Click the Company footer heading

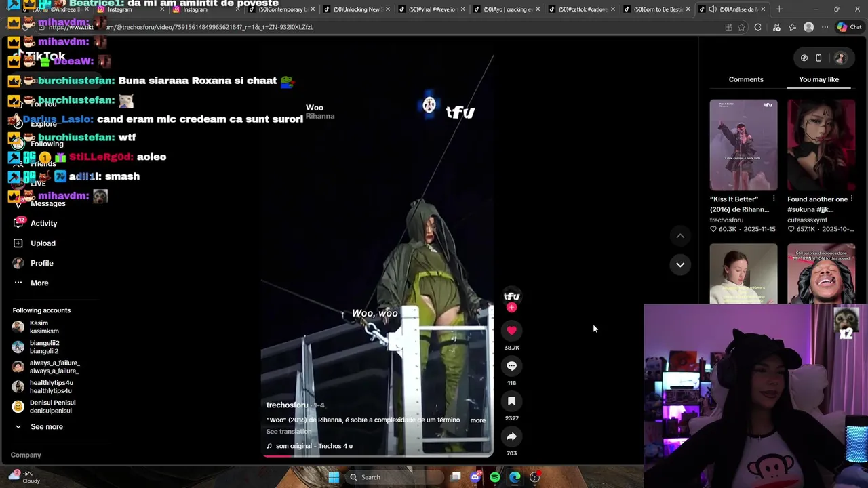(x=26, y=455)
